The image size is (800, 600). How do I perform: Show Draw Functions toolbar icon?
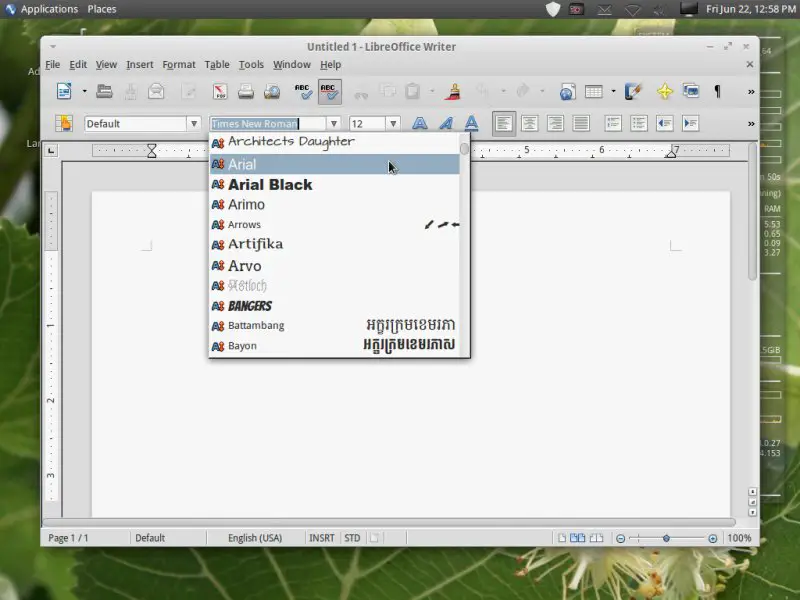pos(633,91)
